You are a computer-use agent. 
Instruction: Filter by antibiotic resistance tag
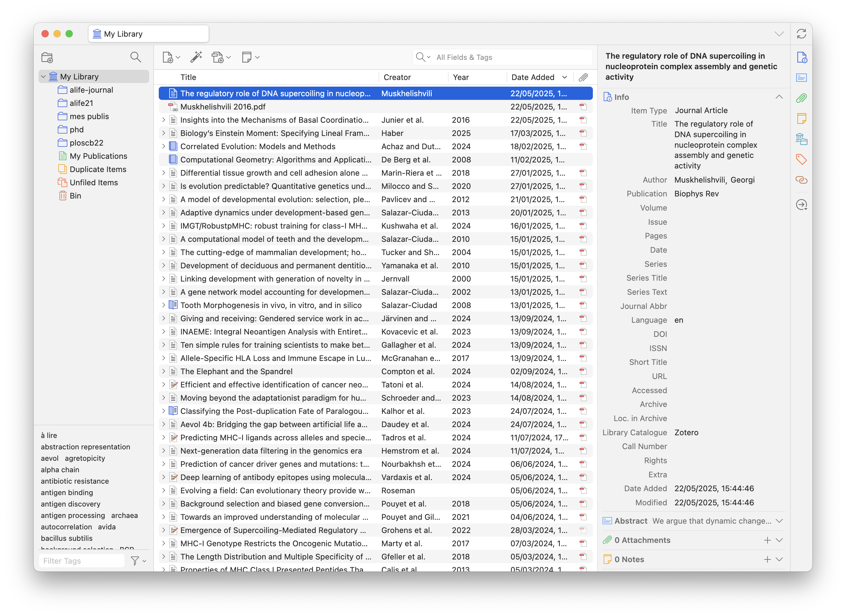point(75,481)
